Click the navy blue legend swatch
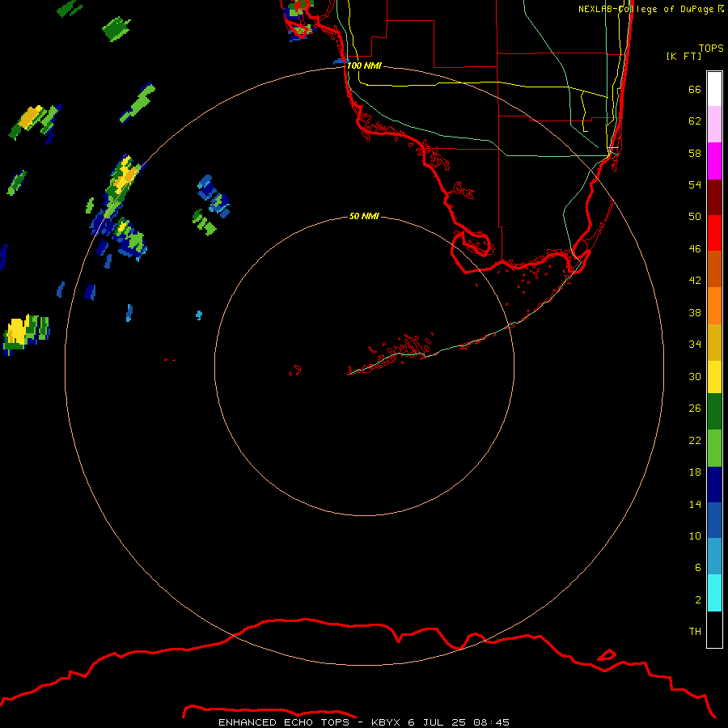Screen dimensions: 728x728 click(x=714, y=485)
